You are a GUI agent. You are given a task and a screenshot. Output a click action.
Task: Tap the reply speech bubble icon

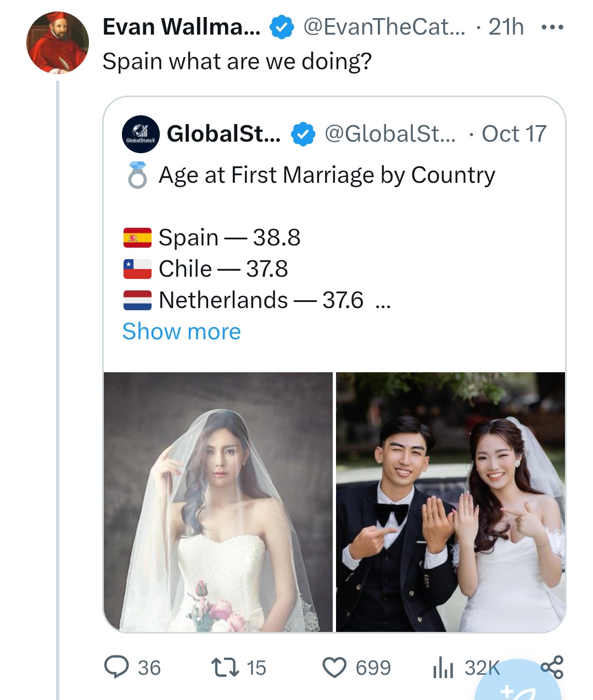(116, 667)
